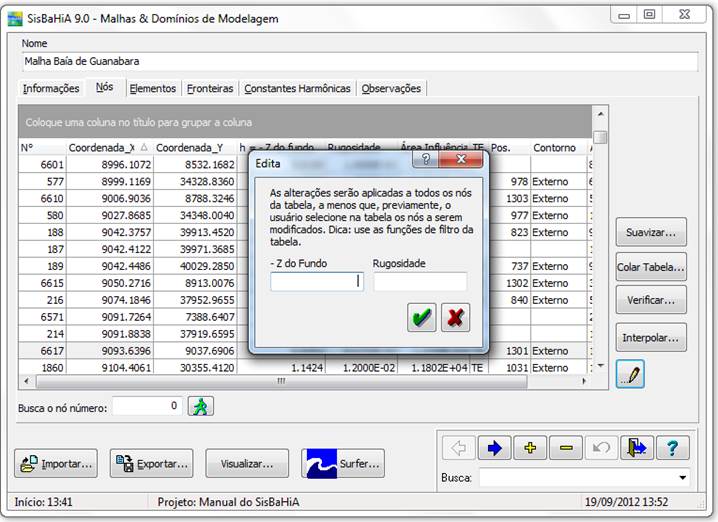The image size is (718, 522).
Task: Expand the Busca dropdown arrow
Action: (x=682, y=478)
